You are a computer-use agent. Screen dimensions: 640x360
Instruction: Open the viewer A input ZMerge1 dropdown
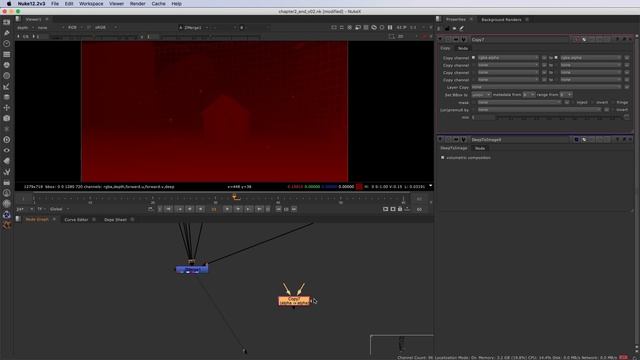(193, 27)
